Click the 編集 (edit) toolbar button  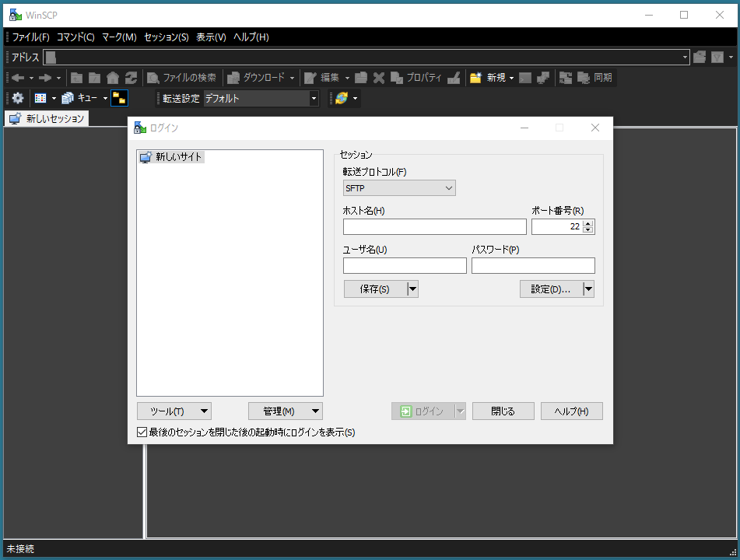[x=322, y=78]
